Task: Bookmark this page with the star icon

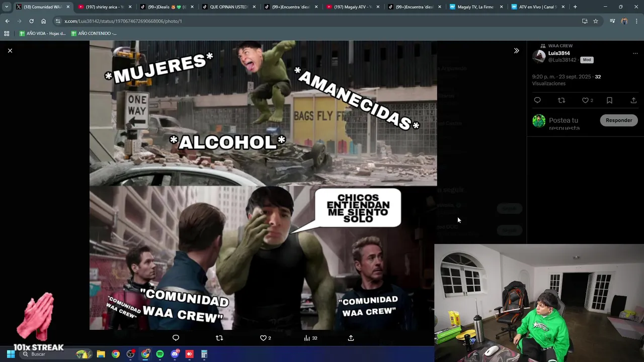Action: pyautogui.click(x=596, y=21)
